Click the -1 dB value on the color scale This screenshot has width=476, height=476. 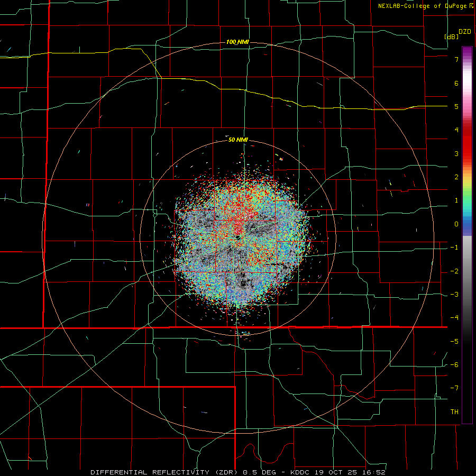(454, 248)
